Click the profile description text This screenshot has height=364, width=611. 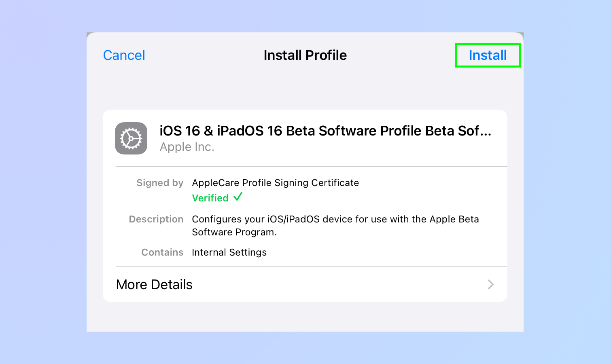pyautogui.click(x=335, y=226)
